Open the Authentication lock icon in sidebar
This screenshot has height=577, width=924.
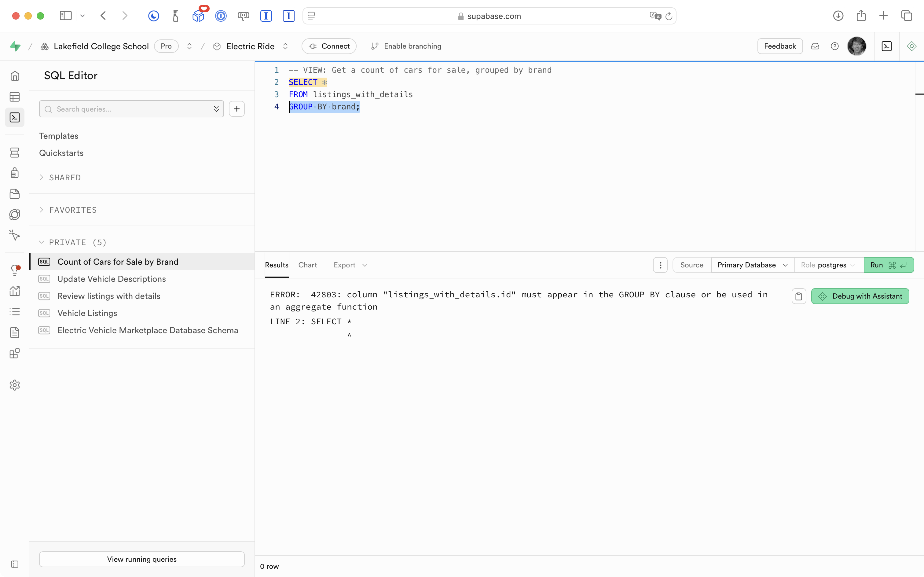tap(14, 173)
